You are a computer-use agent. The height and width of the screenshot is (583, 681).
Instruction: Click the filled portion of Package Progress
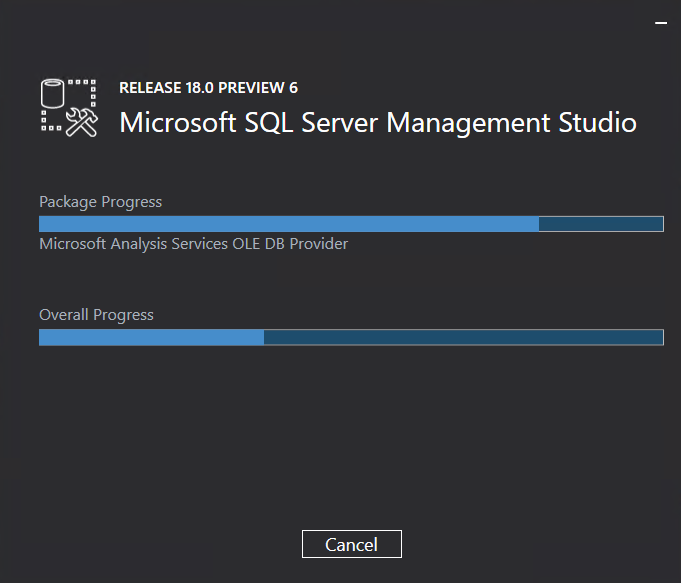click(289, 224)
